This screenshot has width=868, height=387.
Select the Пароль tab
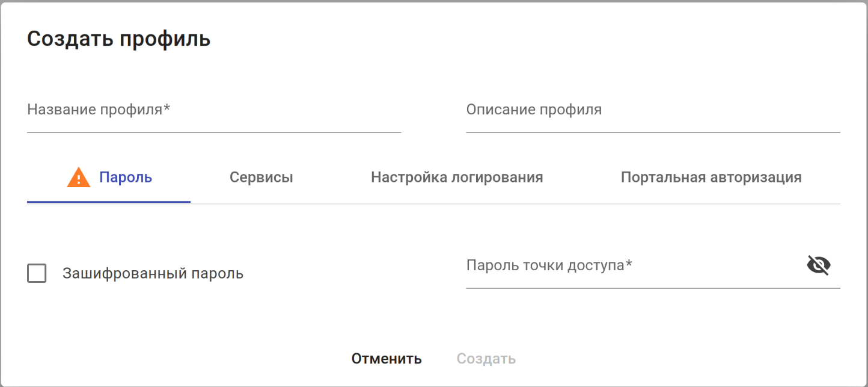pyautogui.click(x=125, y=178)
